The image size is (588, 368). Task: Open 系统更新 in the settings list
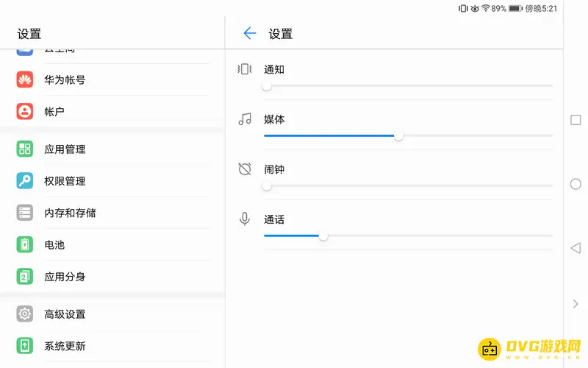pos(112,345)
